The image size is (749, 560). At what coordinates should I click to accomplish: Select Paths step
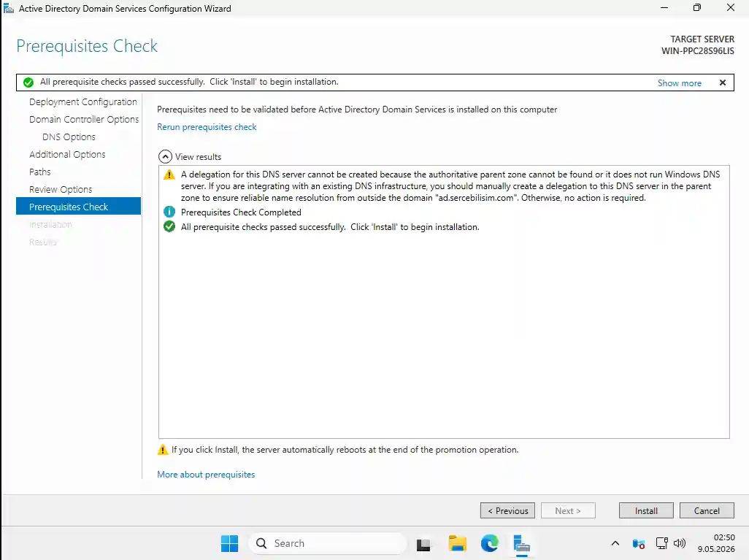click(x=39, y=172)
